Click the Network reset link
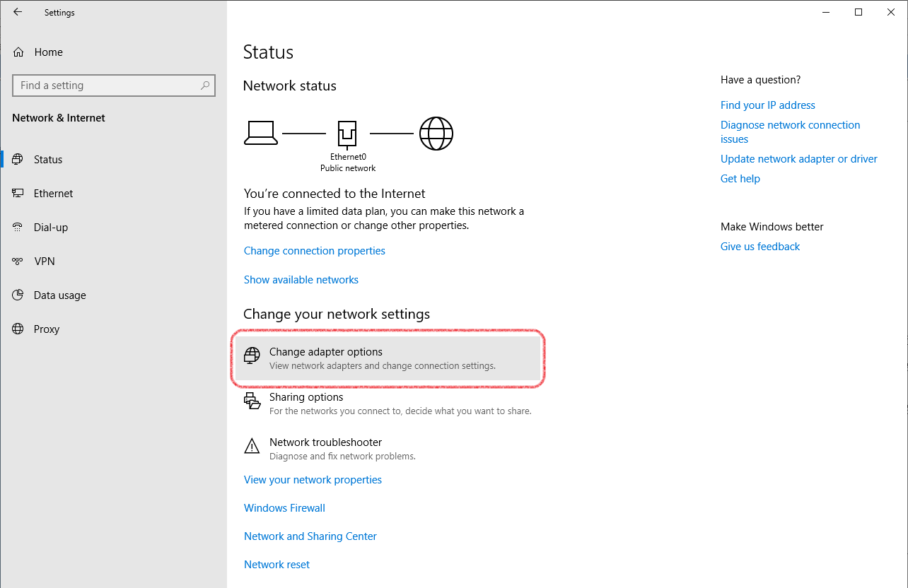908x588 pixels. coord(277,565)
